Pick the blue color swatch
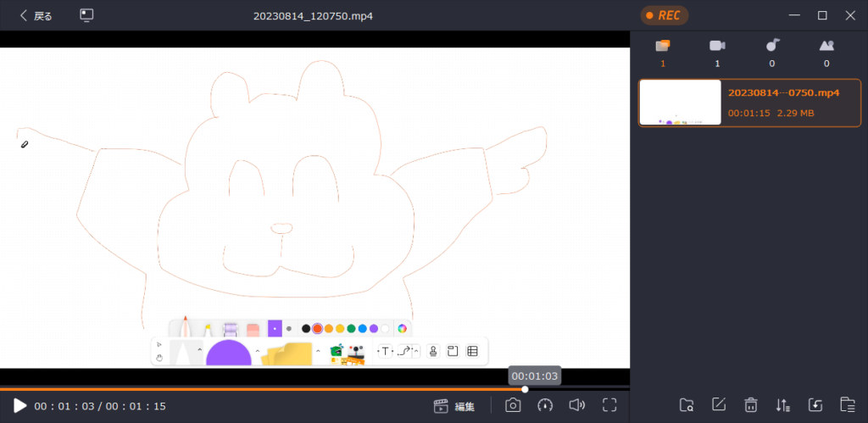 (363, 328)
